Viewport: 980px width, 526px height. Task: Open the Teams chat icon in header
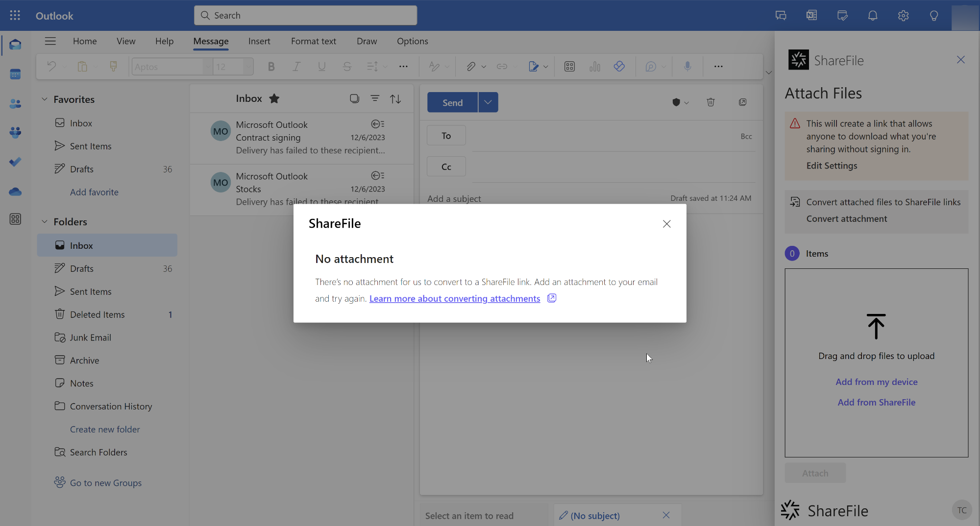coord(781,15)
